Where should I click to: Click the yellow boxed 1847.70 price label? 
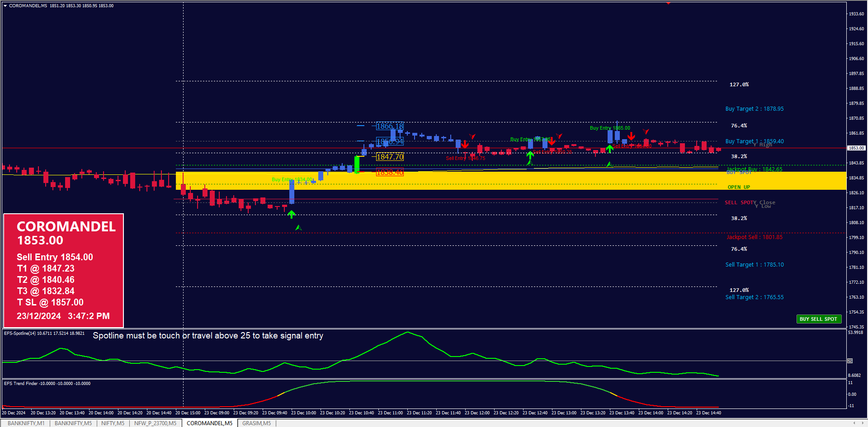[390, 157]
